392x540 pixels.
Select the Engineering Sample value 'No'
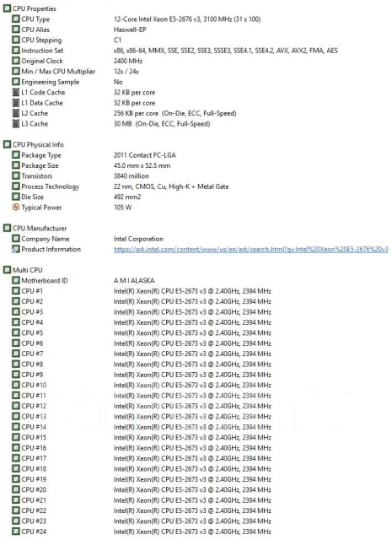pyautogui.click(x=118, y=82)
